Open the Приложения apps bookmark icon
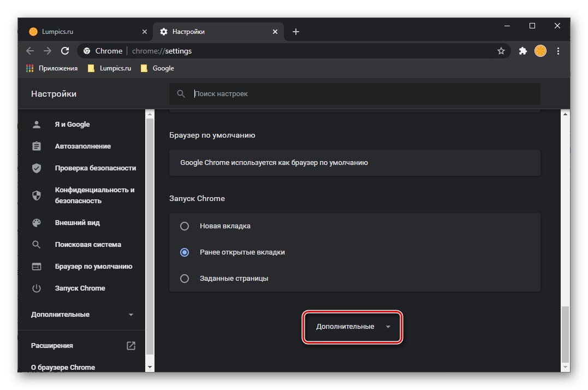This screenshot has height=390, width=588. pyautogui.click(x=30, y=68)
